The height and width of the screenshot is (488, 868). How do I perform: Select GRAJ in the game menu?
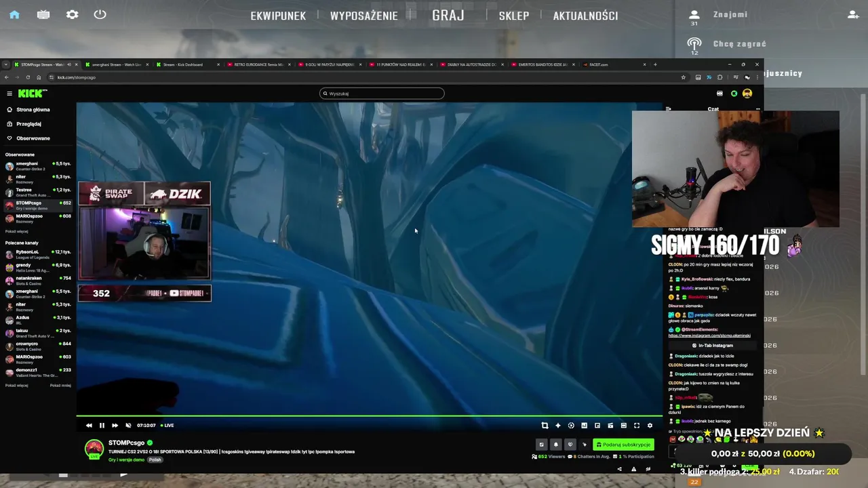[x=448, y=15]
